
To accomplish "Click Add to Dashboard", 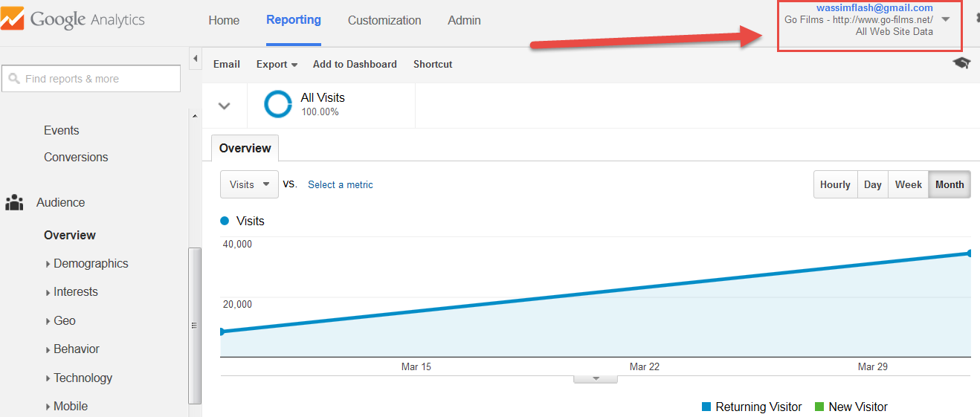I will tap(355, 64).
